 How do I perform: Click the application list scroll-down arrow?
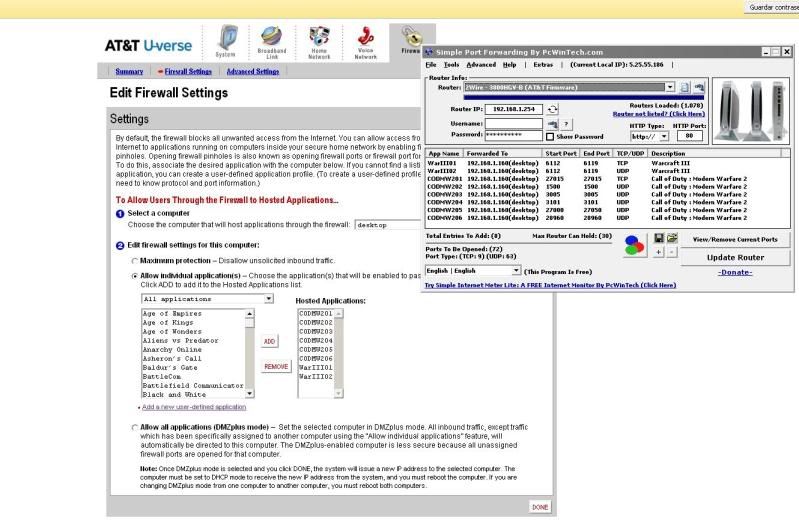(x=250, y=394)
